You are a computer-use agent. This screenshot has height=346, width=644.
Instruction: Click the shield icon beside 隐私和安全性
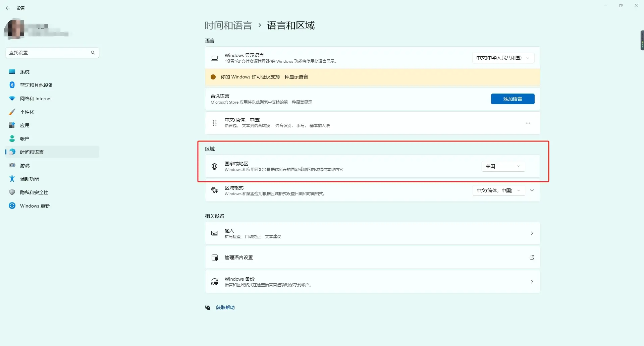coord(12,192)
